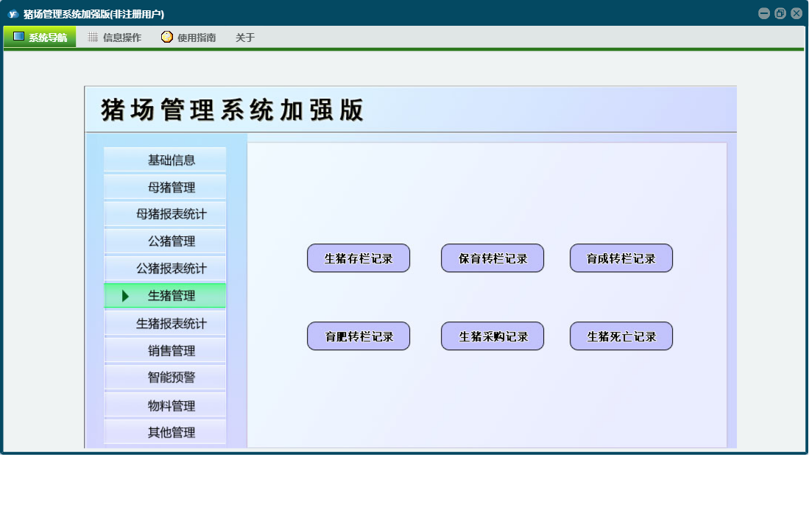The width and height of the screenshot is (809, 532).
Task: Open the 信息操作 menu
Action: [115, 38]
